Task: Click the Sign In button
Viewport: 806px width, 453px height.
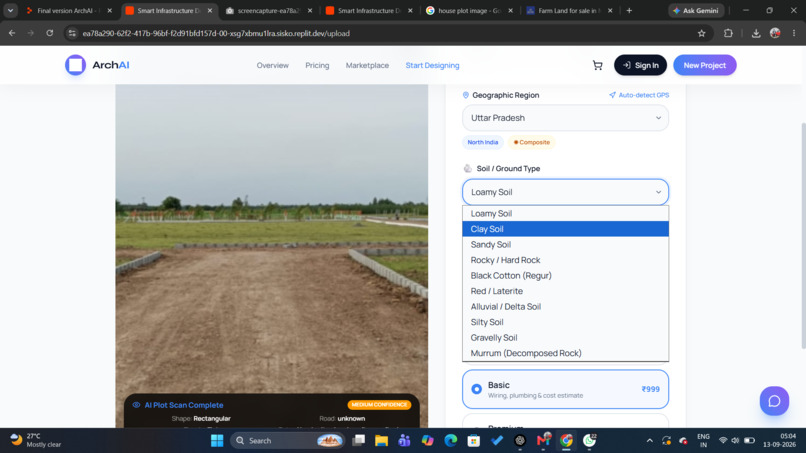Action: 640,65
